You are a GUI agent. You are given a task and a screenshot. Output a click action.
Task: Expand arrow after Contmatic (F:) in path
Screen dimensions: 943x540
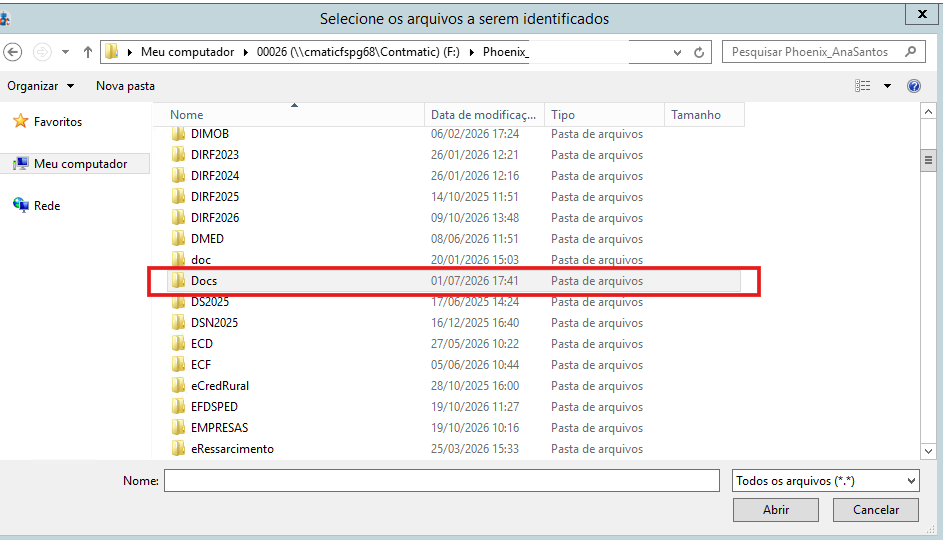(x=471, y=52)
